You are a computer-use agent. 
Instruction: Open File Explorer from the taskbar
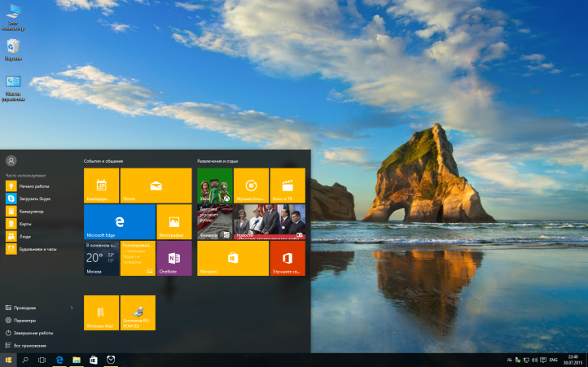click(x=77, y=360)
